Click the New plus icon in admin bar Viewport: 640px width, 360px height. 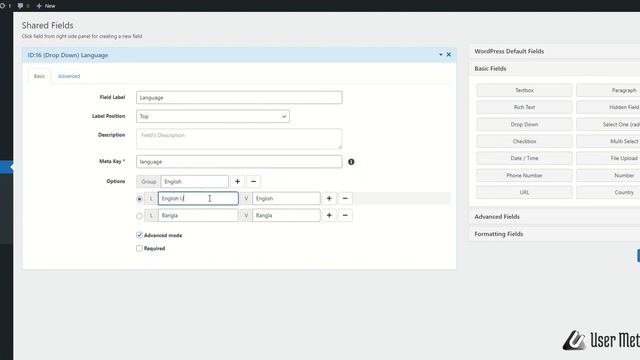(39, 6)
